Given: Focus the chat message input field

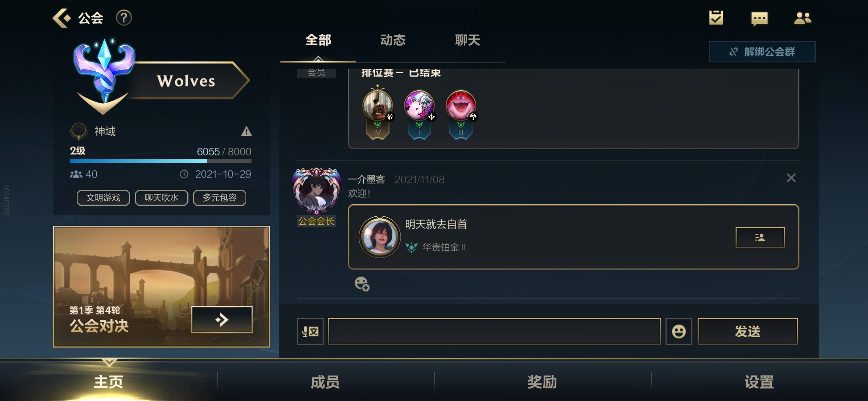Looking at the screenshot, I should point(494,331).
